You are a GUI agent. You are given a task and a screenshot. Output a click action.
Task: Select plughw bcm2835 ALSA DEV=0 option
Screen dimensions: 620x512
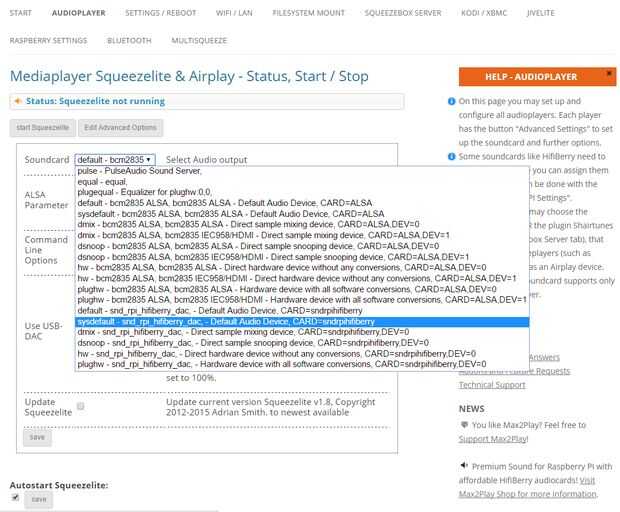click(x=302, y=289)
